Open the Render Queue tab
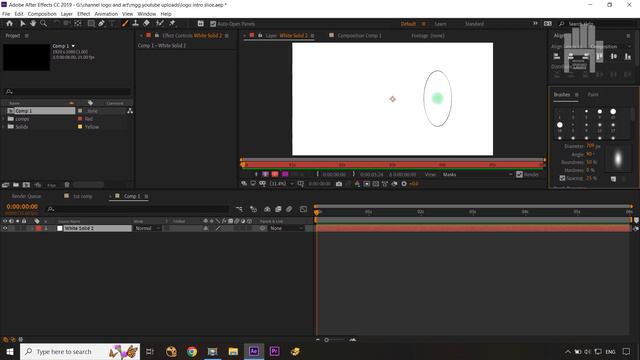The image size is (640, 360). [x=26, y=196]
